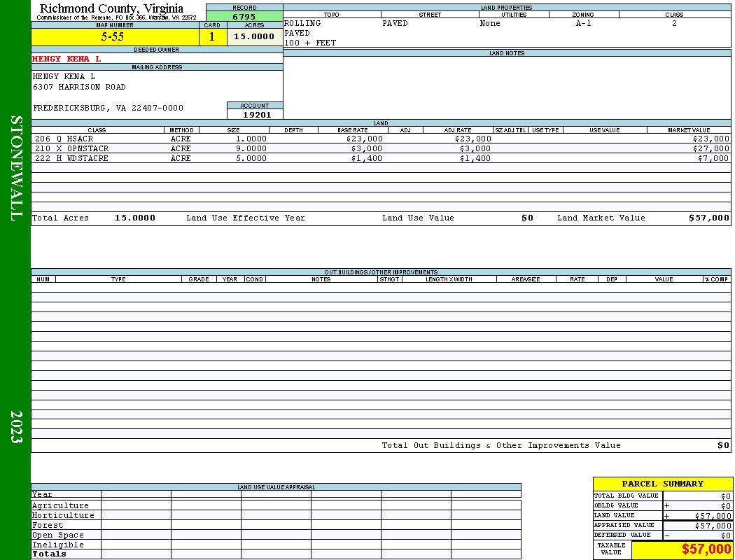Select deeded owner name HENGY KENA L in red
Viewport: 735px width, 560px height.
(66, 59)
